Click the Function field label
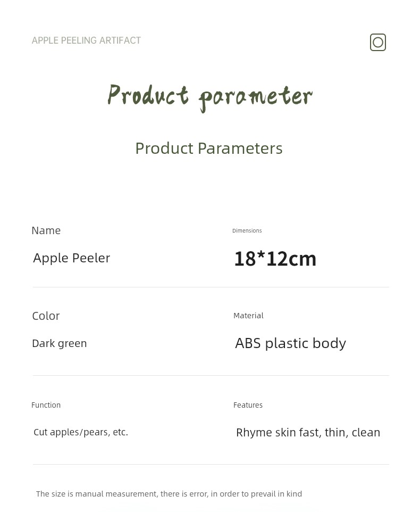420x512 pixels. [46, 405]
